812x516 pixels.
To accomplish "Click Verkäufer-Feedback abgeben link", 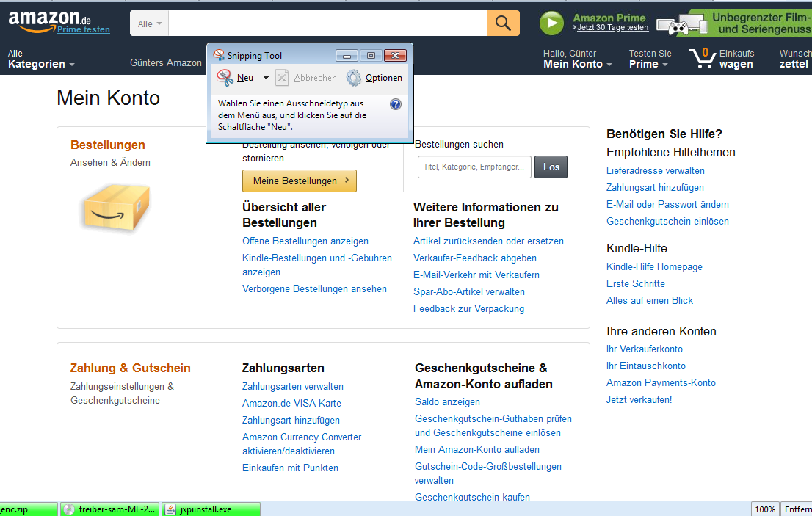I will click(475, 258).
